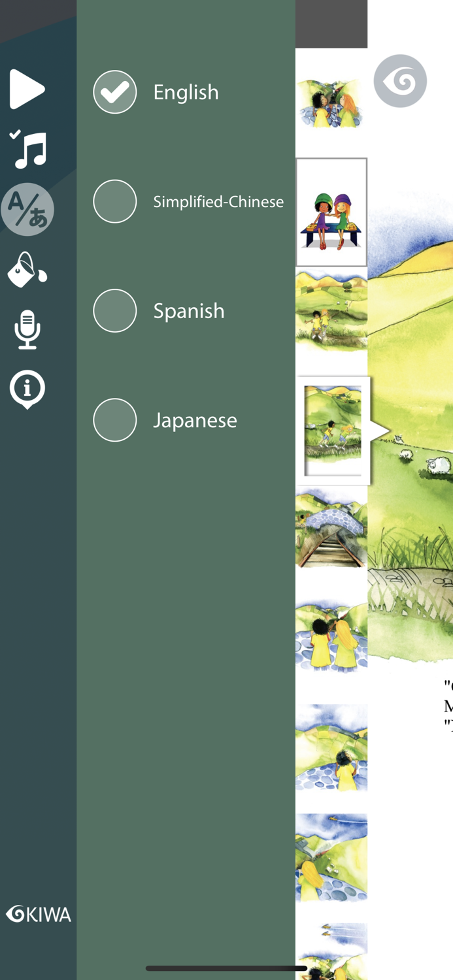The height and width of the screenshot is (980, 453).
Task: Open the railway bridge page thumbnail
Action: 331,528
